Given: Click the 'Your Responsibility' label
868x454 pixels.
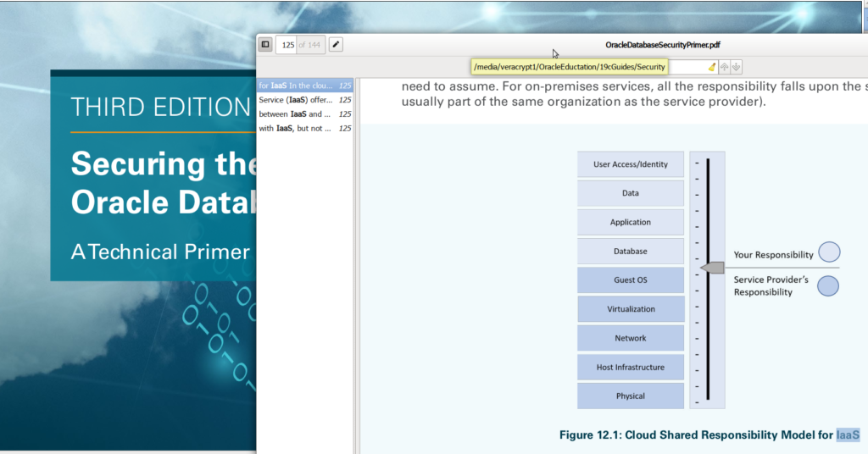Looking at the screenshot, I should (773, 255).
